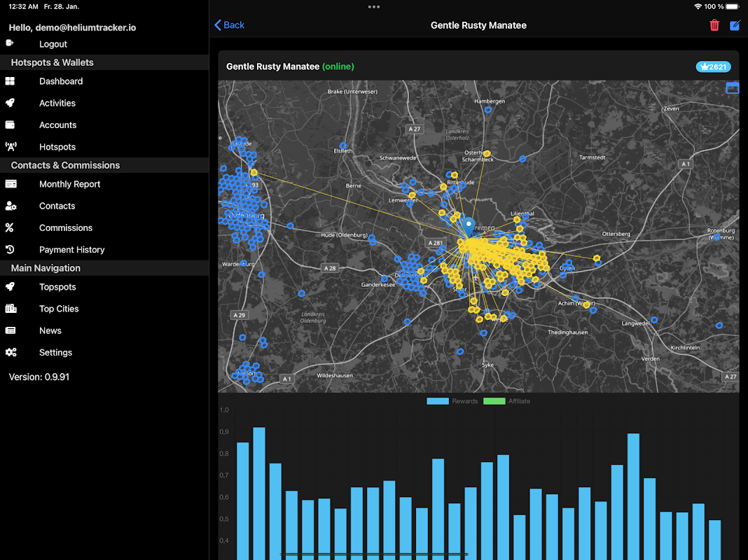Click the fullscreen map icon in map corner
This screenshot has height=560, width=748.
[732, 88]
